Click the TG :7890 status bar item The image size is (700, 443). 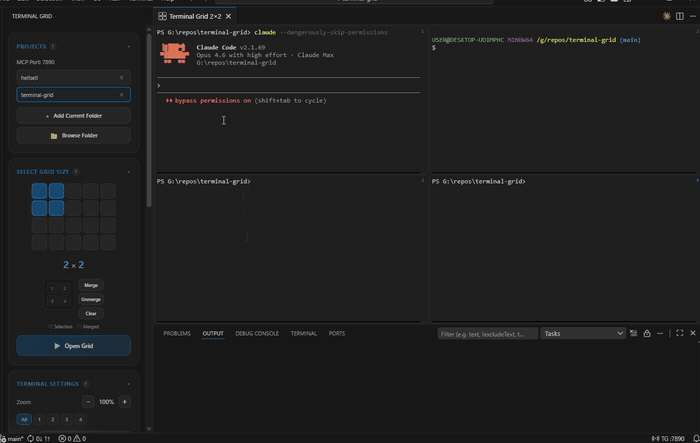[668, 439]
